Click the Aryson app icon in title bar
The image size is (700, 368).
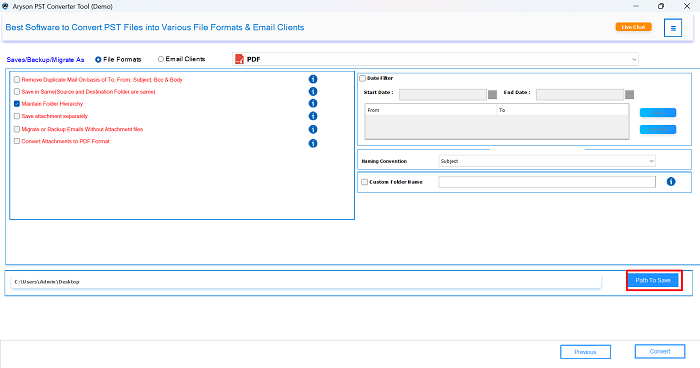(5, 6)
